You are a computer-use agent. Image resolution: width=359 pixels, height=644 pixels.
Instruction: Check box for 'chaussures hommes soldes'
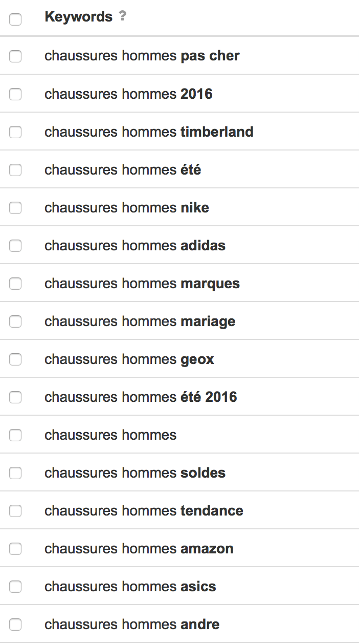[15, 473]
